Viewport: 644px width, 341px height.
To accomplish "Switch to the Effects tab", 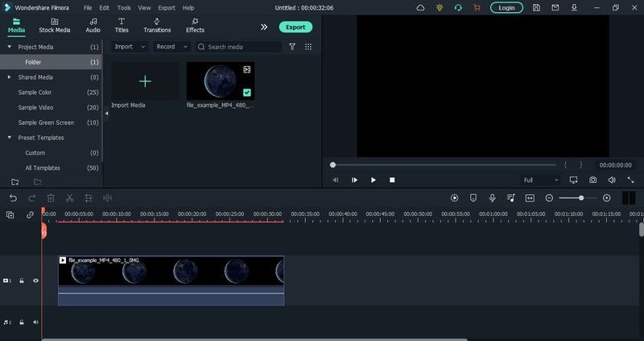I will pyautogui.click(x=195, y=26).
